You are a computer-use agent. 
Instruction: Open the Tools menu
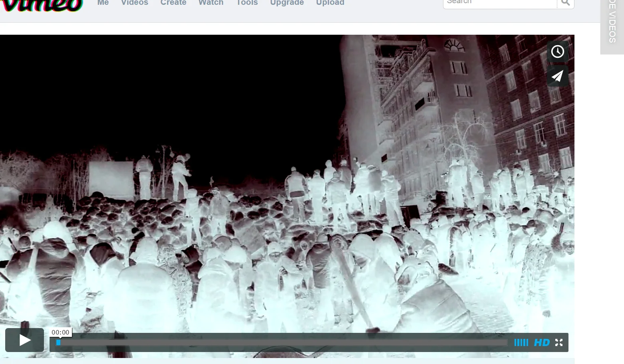tap(247, 3)
